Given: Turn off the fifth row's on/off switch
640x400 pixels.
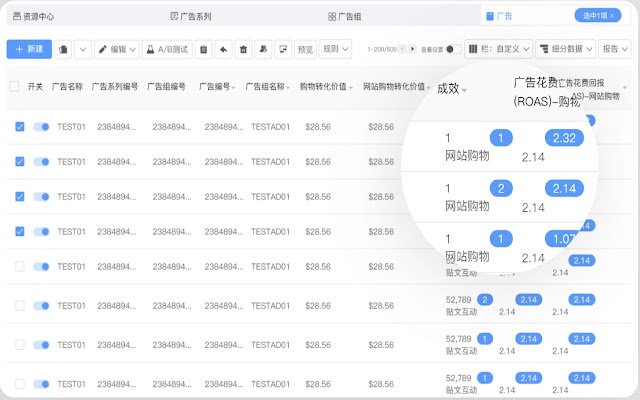Looking at the screenshot, I should [41, 267].
